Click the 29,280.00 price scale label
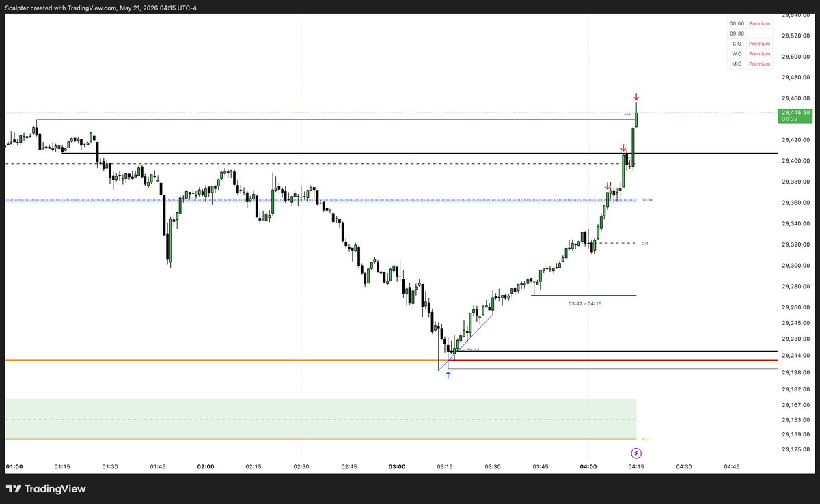The height and width of the screenshot is (504, 820). tap(796, 287)
